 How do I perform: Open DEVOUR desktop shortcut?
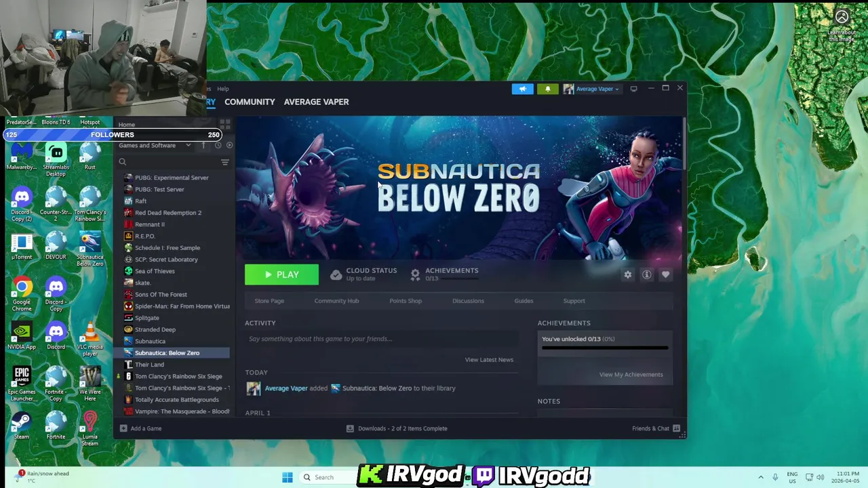56,247
